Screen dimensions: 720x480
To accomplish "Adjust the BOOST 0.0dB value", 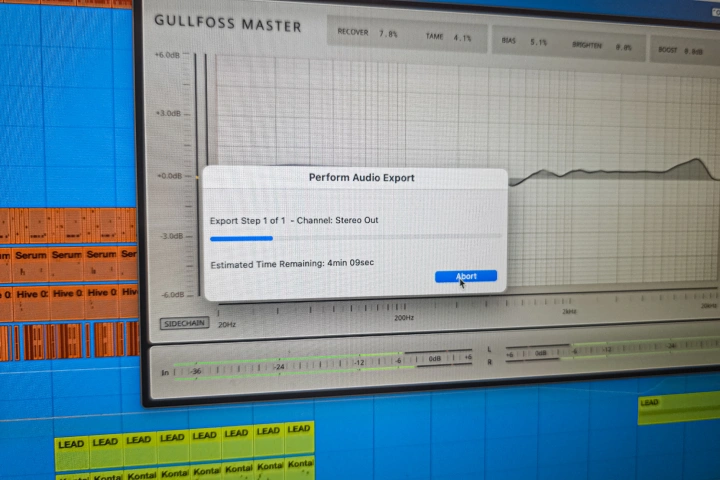I will coord(681,51).
